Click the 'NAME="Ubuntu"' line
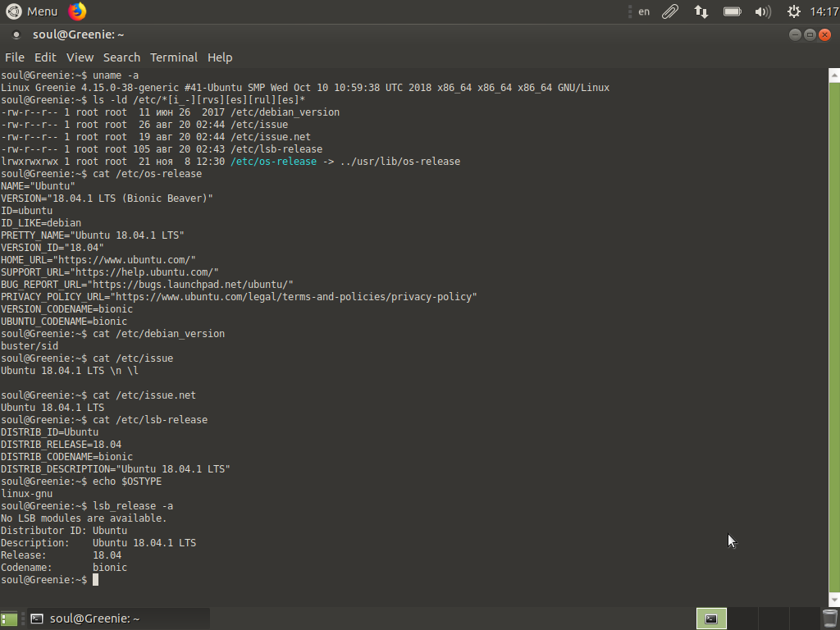 click(38, 186)
